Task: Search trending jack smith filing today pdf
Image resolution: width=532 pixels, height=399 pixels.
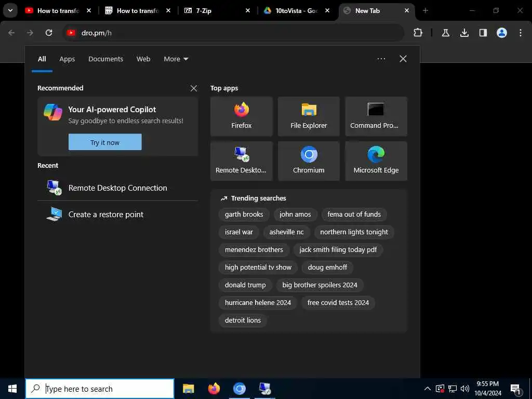Action: pyautogui.click(x=338, y=250)
